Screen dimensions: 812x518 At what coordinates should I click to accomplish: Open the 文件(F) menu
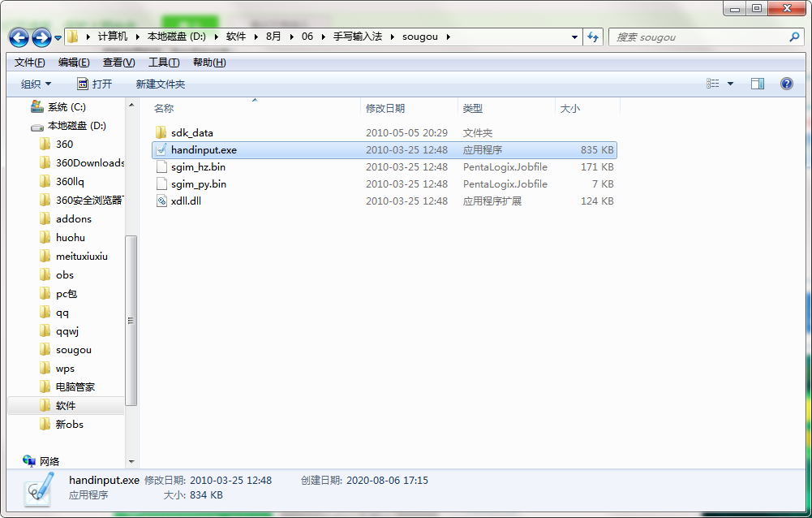pyautogui.click(x=29, y=63)
